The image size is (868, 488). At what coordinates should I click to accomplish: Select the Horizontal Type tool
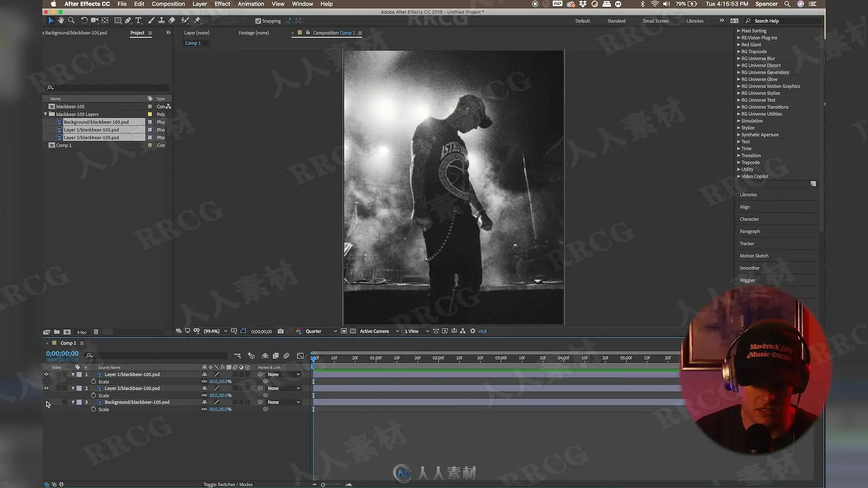(138, 20)
